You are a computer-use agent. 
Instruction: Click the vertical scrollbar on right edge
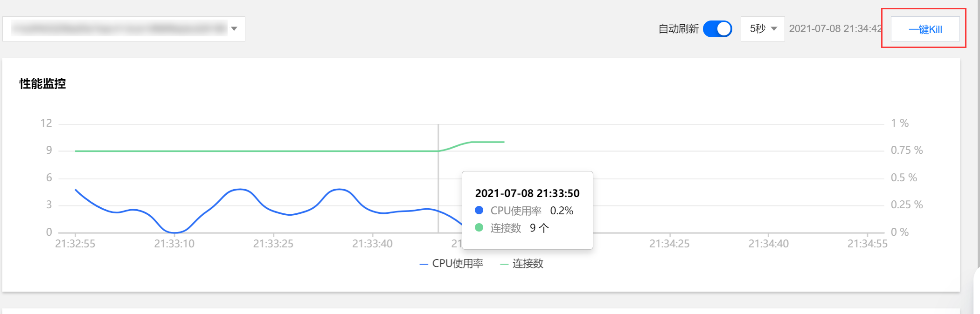[978, 140]
